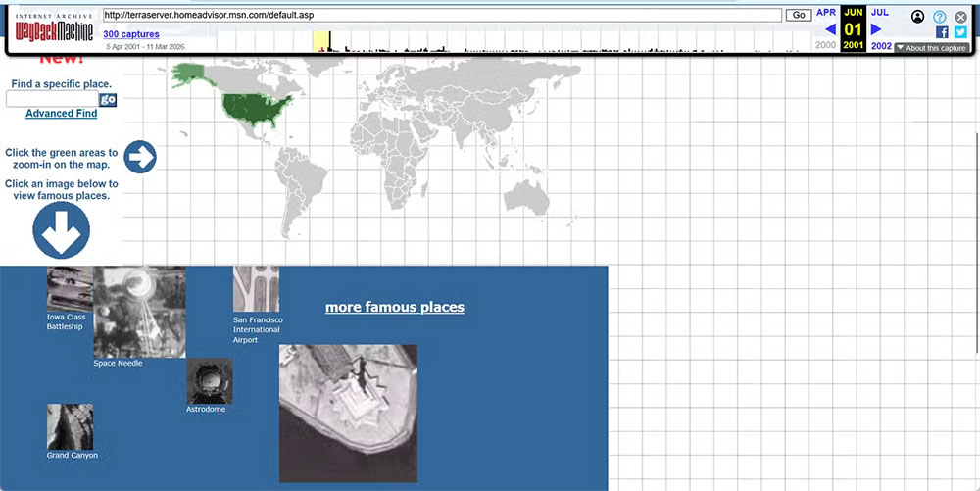This screenshot has height=491, width=980.
Task: Select the JUL month capture link
Action: pyautogui.click(x=879, y=12)
